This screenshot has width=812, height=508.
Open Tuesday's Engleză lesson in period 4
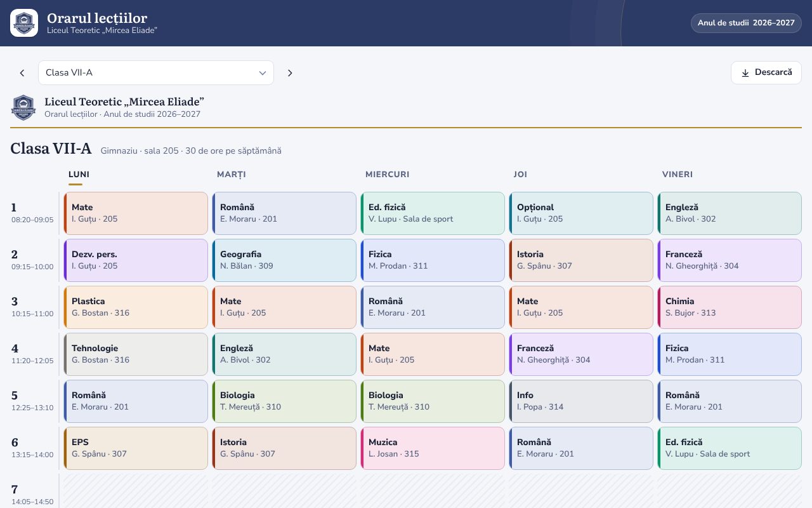(284, 354)
